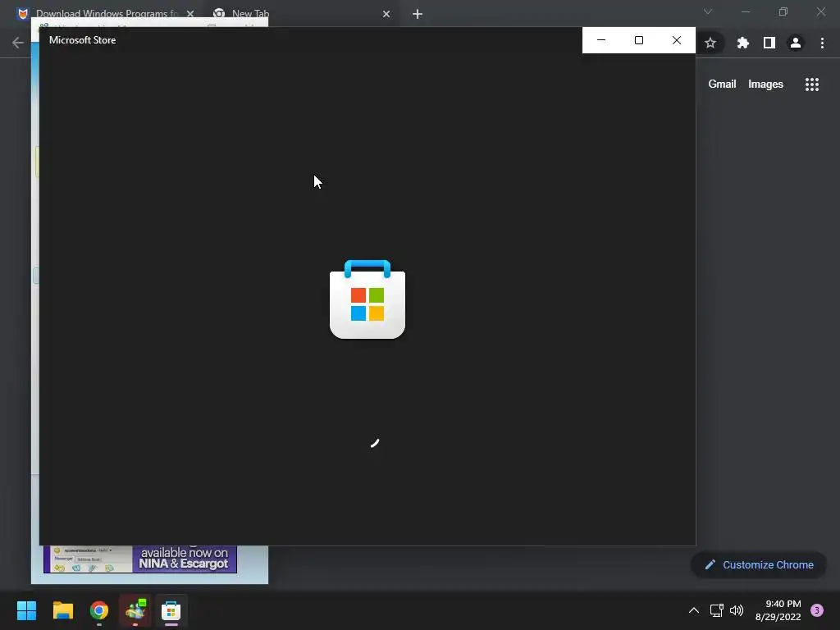Open the Gmail link
840x630 pixels.
[x=722, y=84]
